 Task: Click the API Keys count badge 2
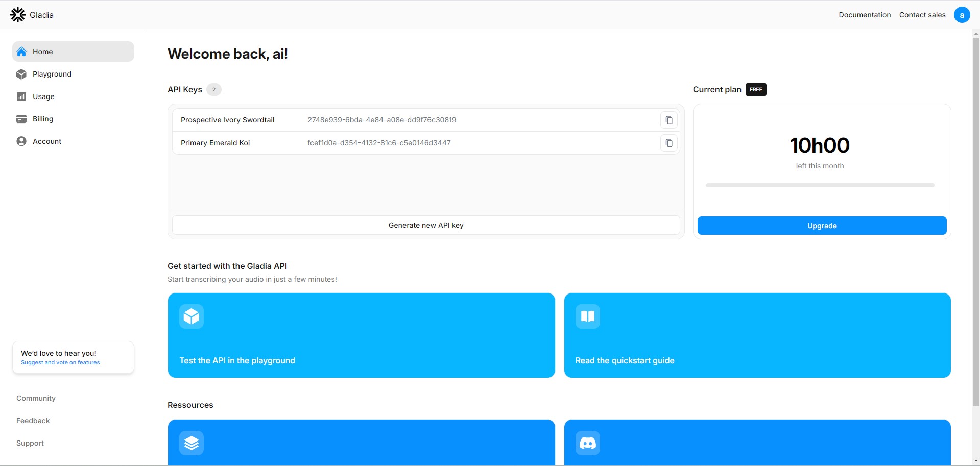click(214, 89)
